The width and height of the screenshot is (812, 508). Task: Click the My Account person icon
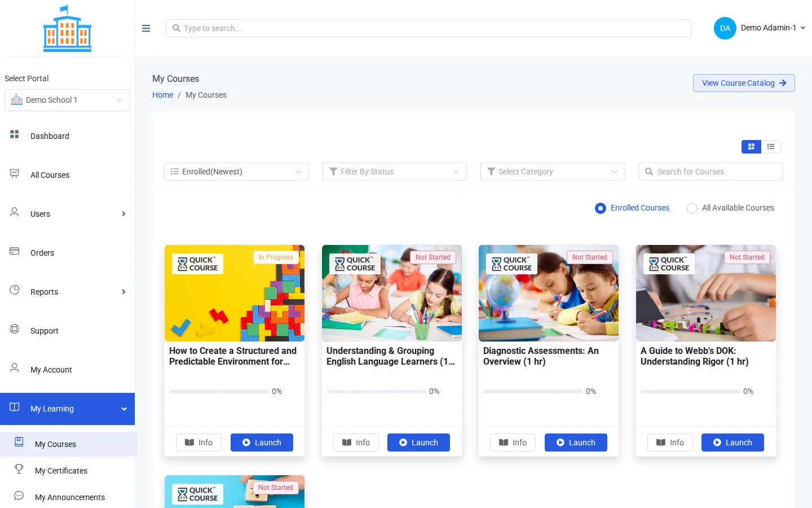click(x=15, y=368)
